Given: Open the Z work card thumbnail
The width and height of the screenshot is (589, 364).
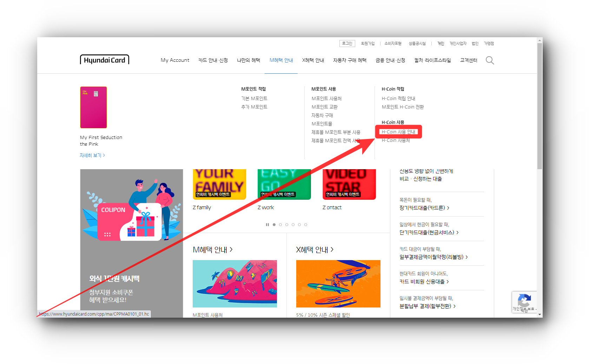Looking at the screenshot, I should [284, 185].
